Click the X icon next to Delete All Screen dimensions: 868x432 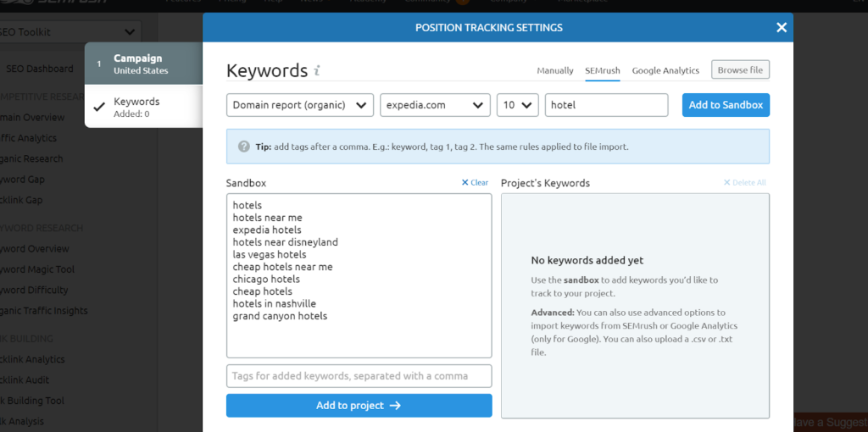coord(726,182)
